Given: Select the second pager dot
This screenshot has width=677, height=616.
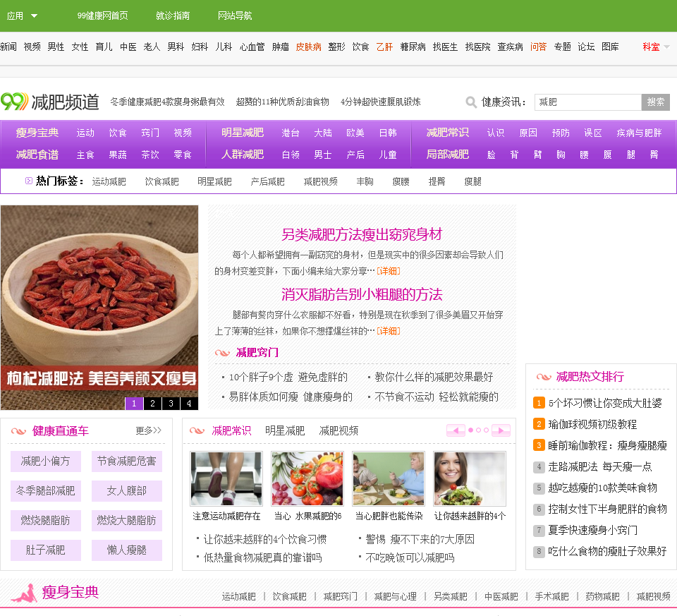Looking at the screenshot, I should (478, 430).
